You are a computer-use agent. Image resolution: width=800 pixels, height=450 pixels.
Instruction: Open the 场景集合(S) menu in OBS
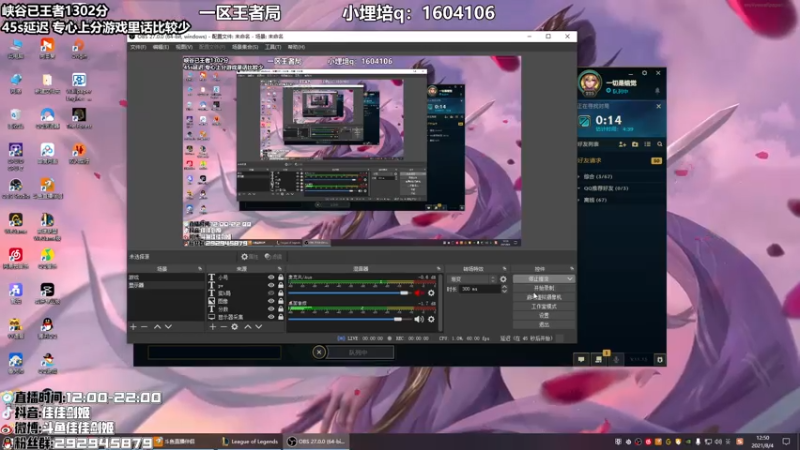click(x=245, y=47)
